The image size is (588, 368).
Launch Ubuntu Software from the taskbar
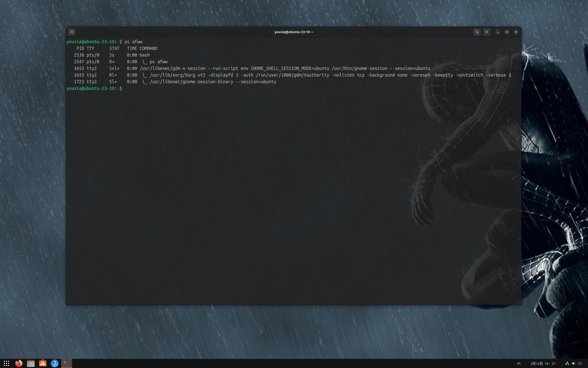[x=42, y=363]
